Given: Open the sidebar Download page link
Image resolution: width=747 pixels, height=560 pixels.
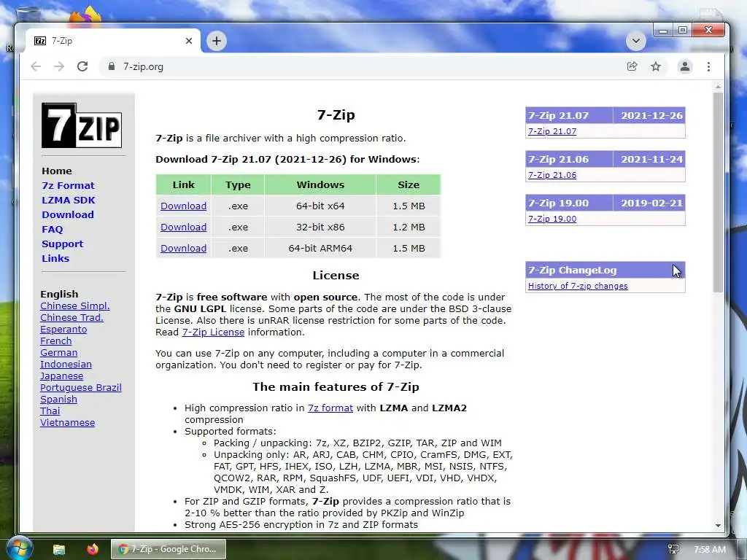Looking at the screenshot, I should pyautogui.click(x=68, y=215).
